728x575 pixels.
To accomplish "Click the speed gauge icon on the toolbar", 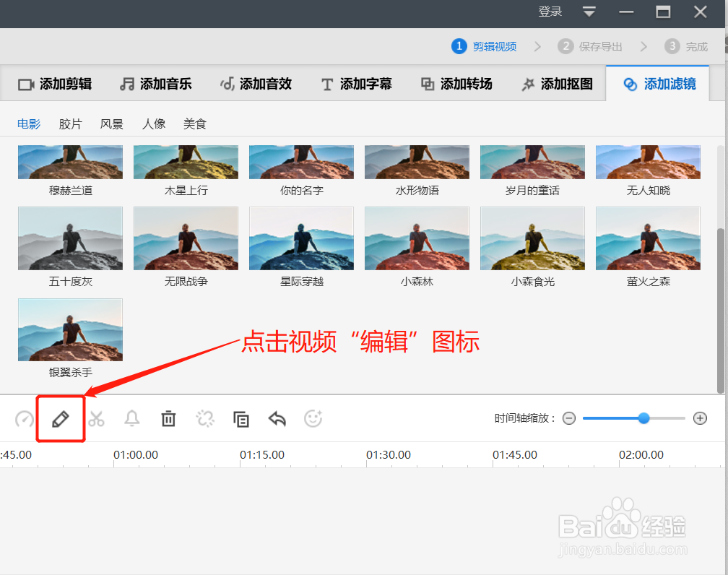I will pos(24,418).
